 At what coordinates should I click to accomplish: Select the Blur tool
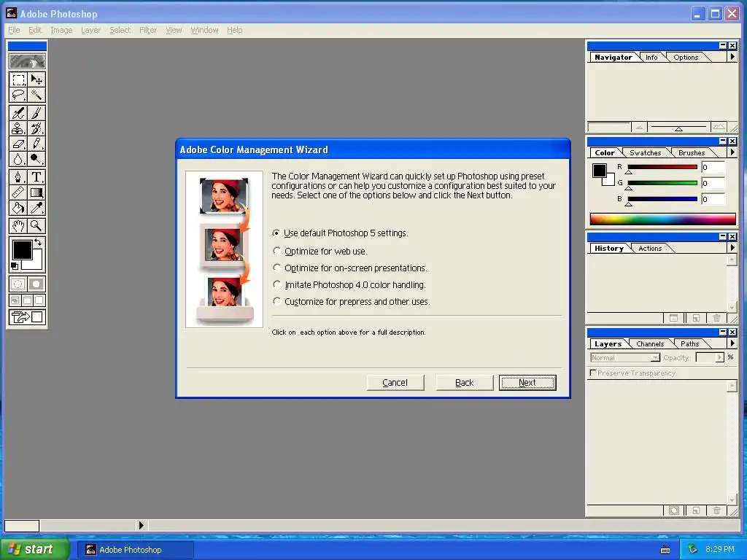click(x=18, y=158)
